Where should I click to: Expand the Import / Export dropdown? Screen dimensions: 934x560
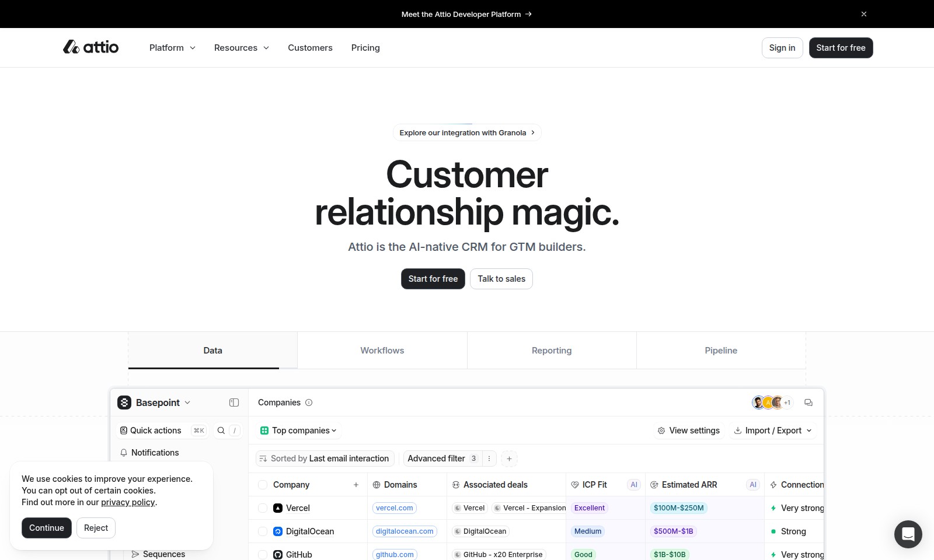(809, 430)
